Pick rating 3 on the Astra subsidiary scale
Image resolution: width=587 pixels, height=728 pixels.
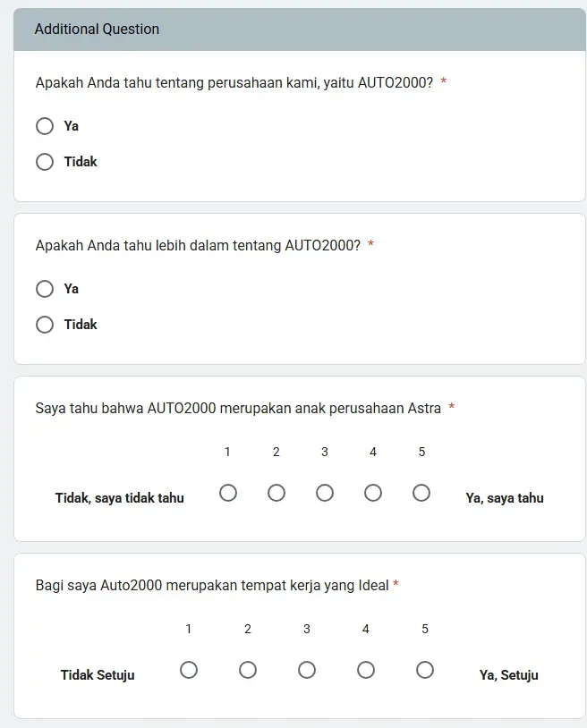pyautogui.click(x=325, y=493)
